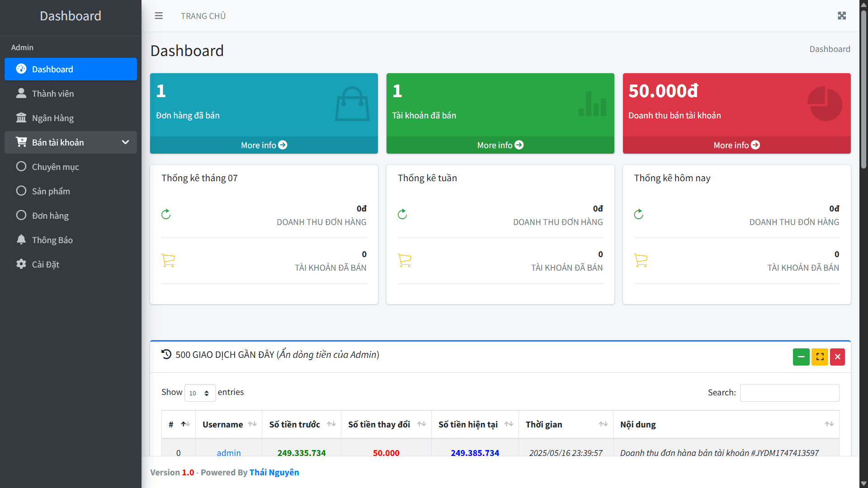
Task: Sort table by Số tiền trước column
Action: coord(302,424)
